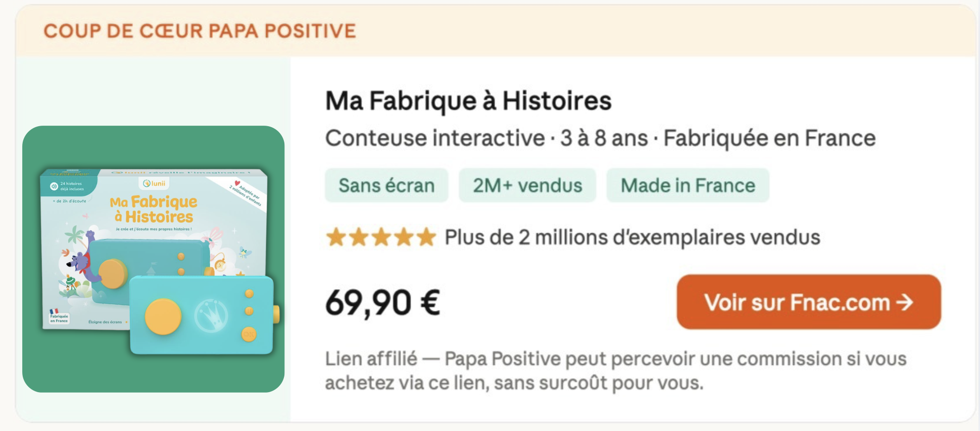Toggle the 'Sans écran' badge
The image size is (980, 431).
(x=386, y=185)
